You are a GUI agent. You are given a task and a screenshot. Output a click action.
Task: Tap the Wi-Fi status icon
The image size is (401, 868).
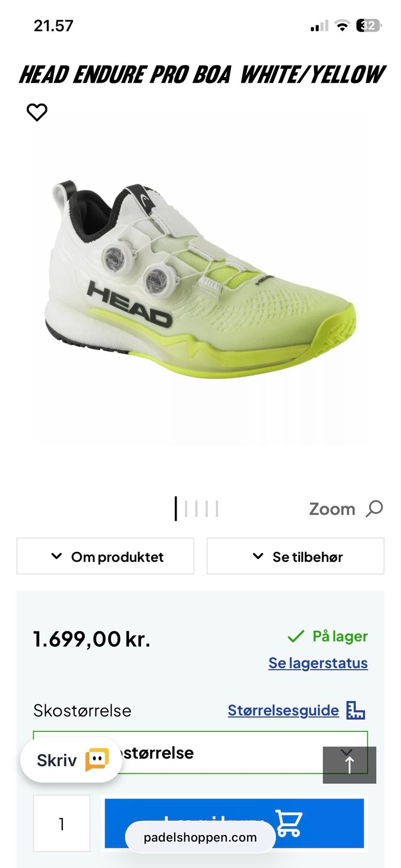tap(343, 26)
